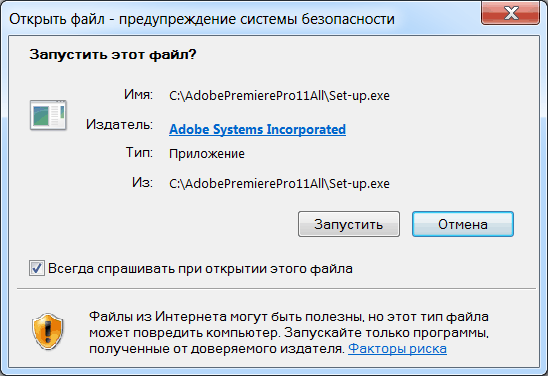Click the application file icon
The image size is (548, 376).
(x=48, y=115)
